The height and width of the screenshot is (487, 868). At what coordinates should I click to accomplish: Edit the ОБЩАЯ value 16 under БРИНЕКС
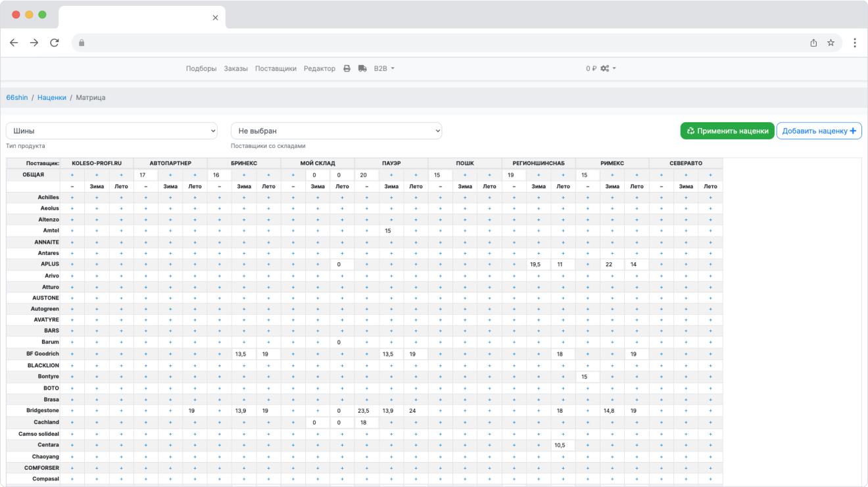coord(220,175)
